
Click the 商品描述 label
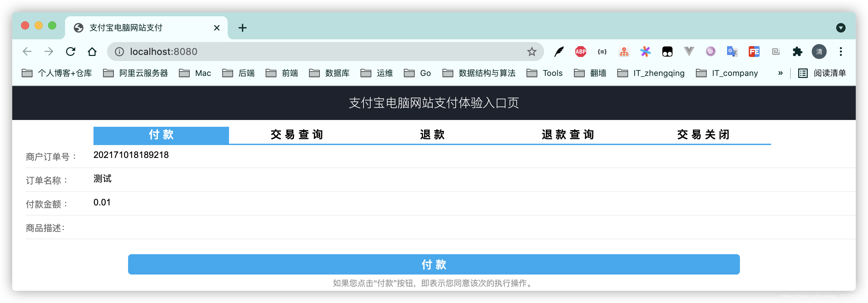45,228
